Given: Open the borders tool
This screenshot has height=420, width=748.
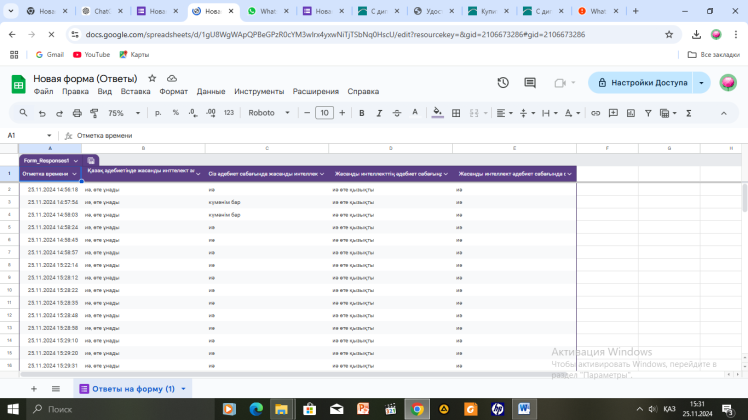Looking at the screenshot, I should pyautogui.click(x=456, y=113).
